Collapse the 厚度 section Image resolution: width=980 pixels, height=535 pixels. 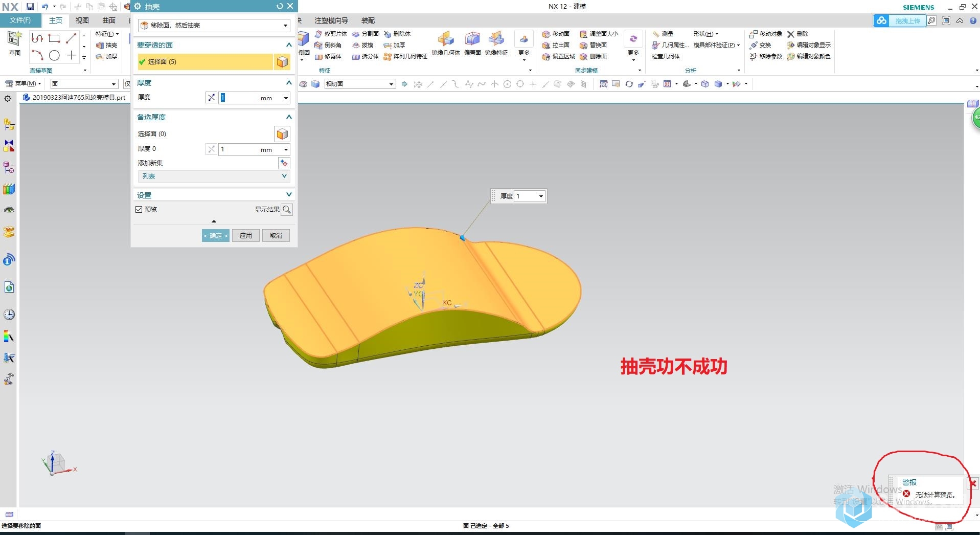289,83
